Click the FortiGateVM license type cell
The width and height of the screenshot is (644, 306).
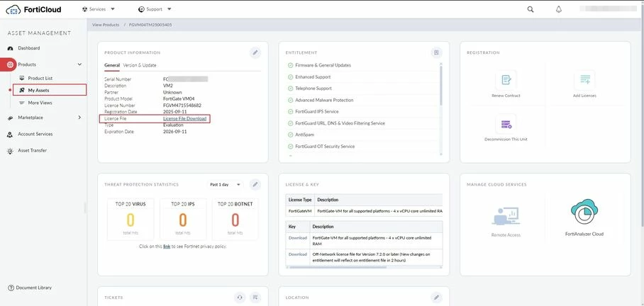click(x=300, y=211)
